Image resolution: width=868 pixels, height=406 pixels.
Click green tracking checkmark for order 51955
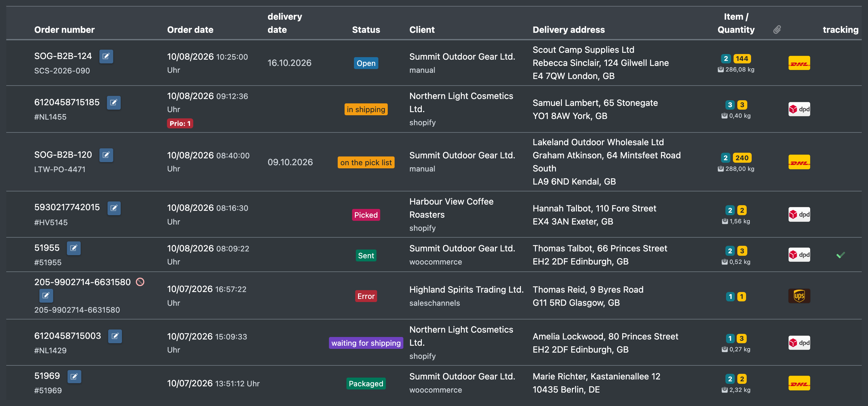[x=840, y=255]
